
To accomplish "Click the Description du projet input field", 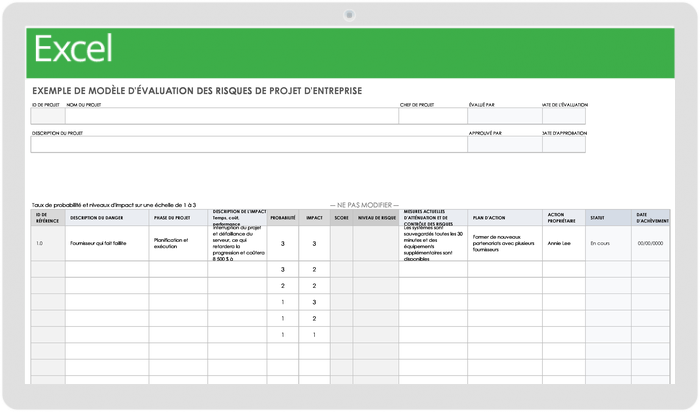I will [x=249, y=145].
